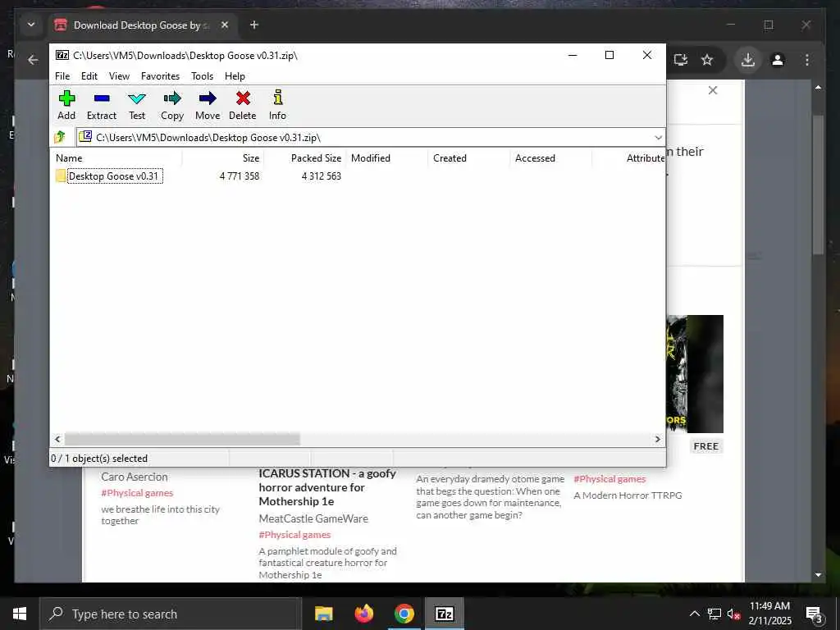840x630 pixels.
Task: Open the Windows Start menu
Action: pos(20,614)
